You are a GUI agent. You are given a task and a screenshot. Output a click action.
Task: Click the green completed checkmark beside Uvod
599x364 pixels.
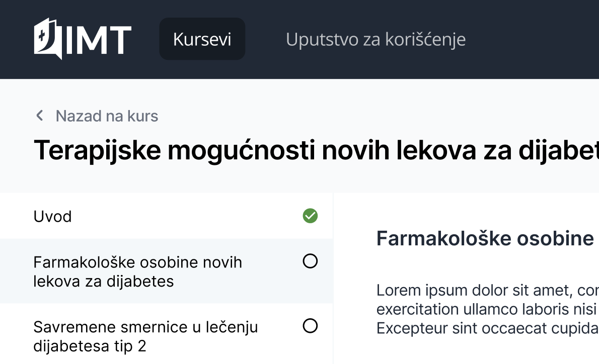[310, 216]
